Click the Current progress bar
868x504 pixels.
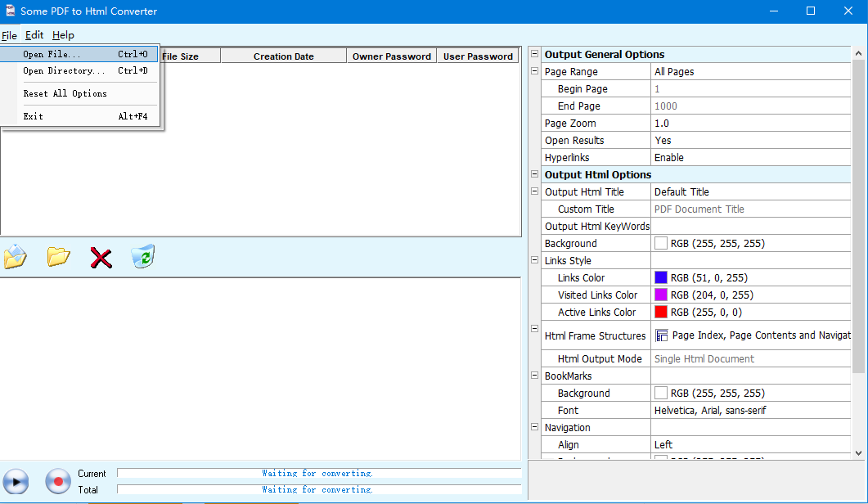pos(319,473)
